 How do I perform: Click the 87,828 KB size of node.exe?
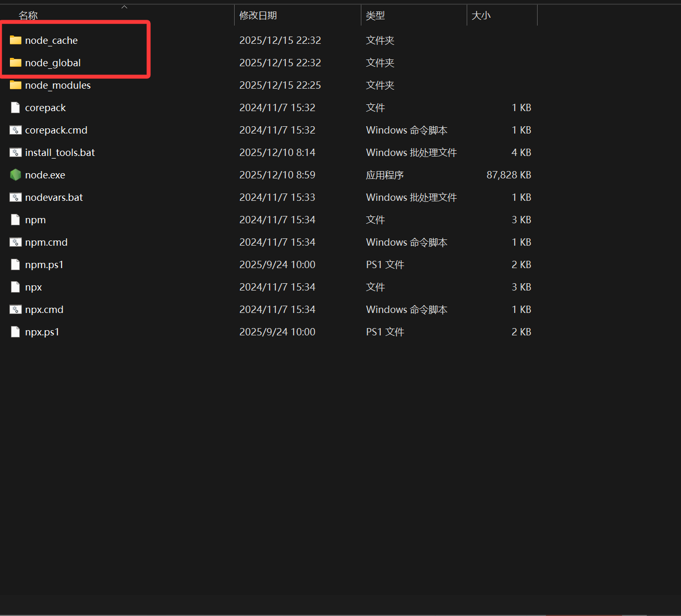pos(509,175)
